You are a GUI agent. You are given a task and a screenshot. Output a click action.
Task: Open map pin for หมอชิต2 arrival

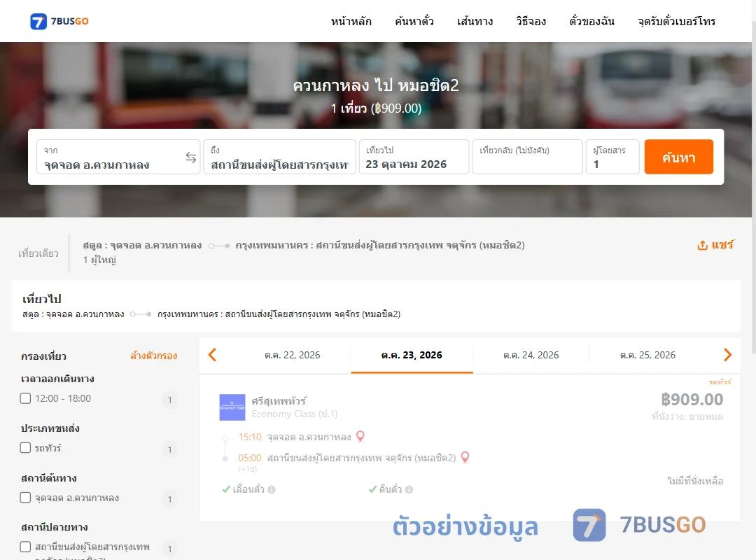pyautogui.click(x=465, y=457)
